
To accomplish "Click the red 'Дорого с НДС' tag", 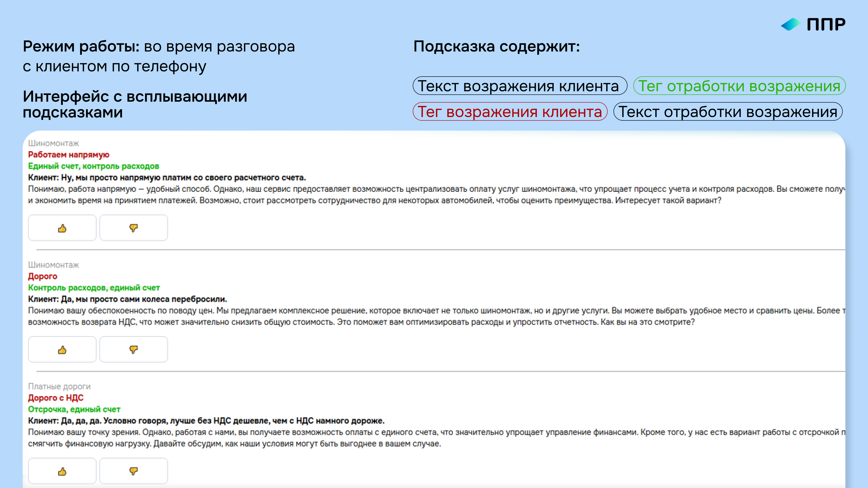I will point(56,398).
